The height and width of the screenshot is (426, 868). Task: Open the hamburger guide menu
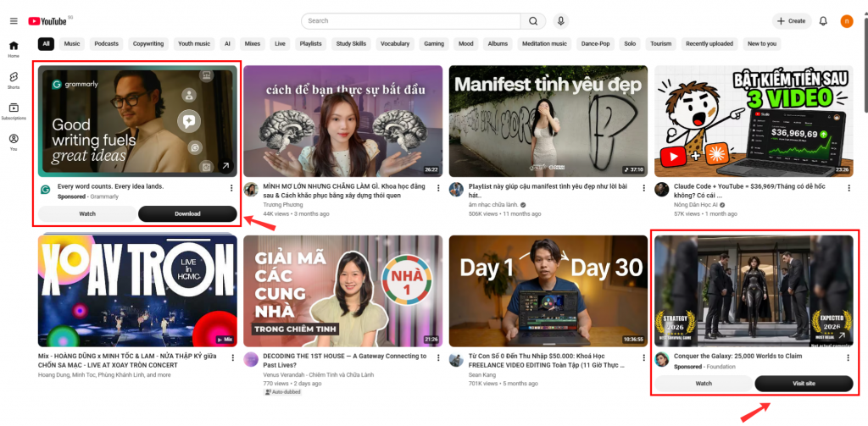14,21
